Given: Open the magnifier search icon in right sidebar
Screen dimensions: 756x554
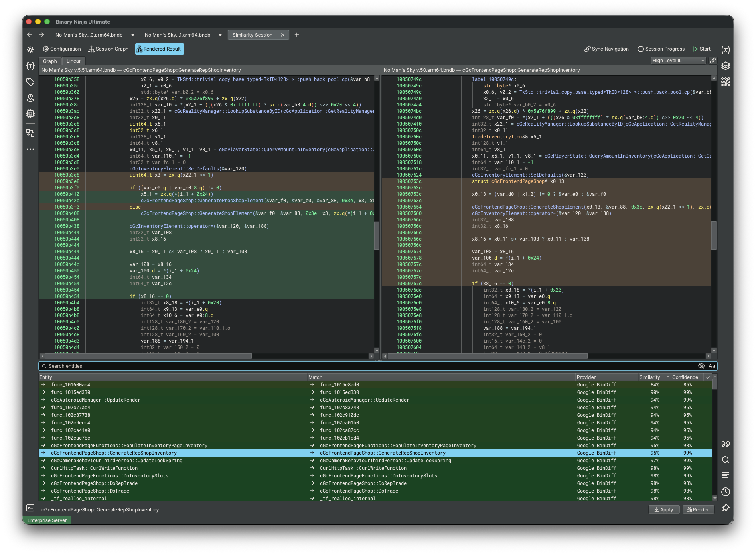Looking at the screenshot, I should click(x=726, y=460).
